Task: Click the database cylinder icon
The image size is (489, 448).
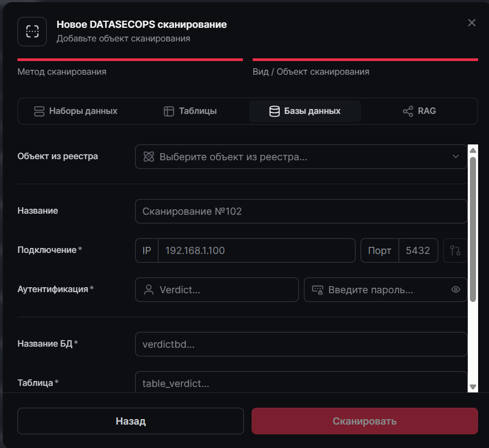Action: (274, 111)
